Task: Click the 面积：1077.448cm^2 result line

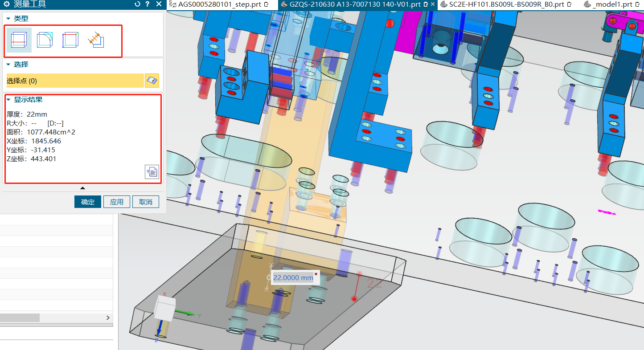Action: pos(41,132)
